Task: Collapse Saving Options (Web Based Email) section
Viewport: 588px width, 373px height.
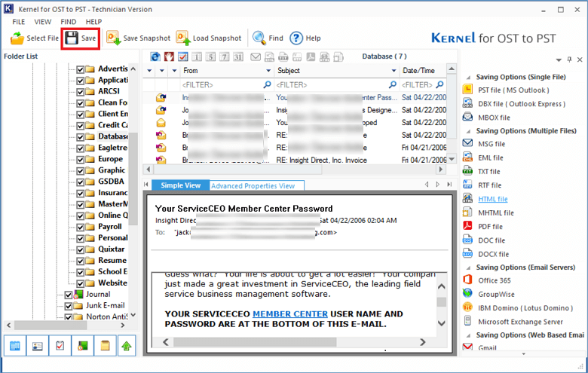Action: click(468, 335)
